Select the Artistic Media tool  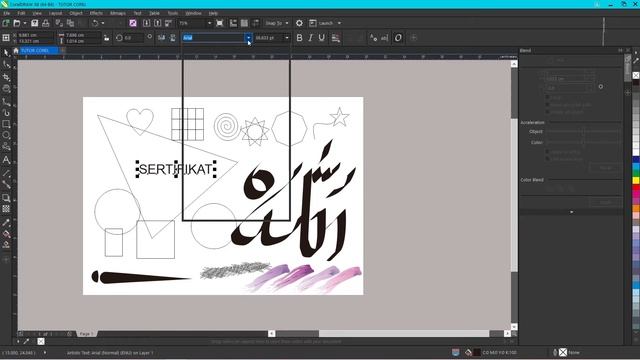[x=6, y=112]
